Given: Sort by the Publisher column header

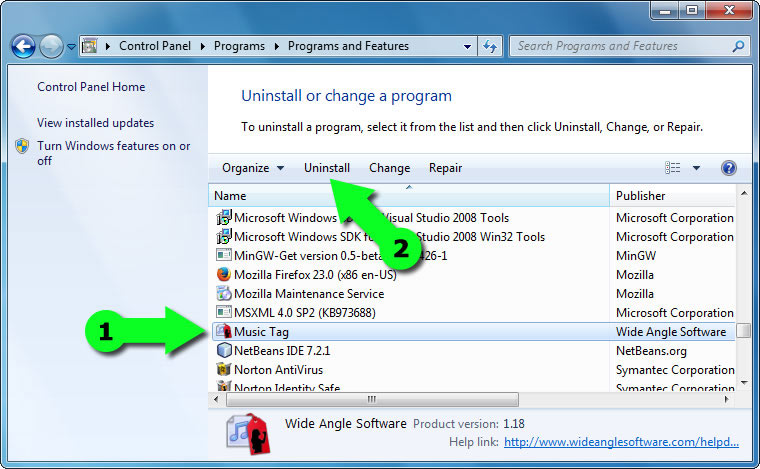Looking at the screenshot, I should click(x=673, y=196).
